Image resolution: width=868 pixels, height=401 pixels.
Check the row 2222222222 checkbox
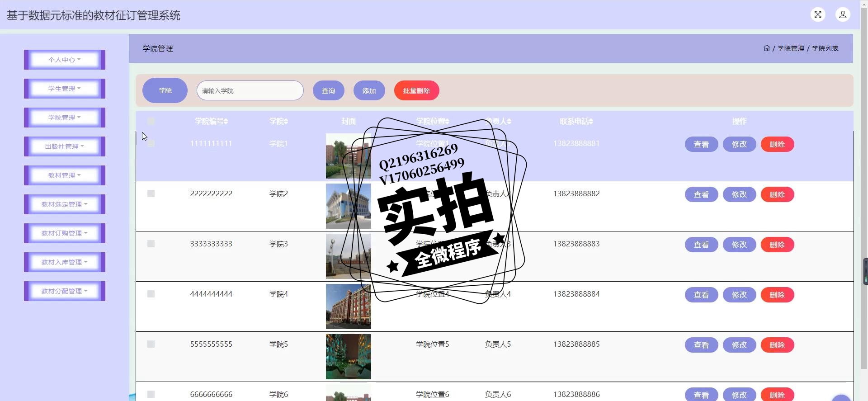tap(151, 193)
